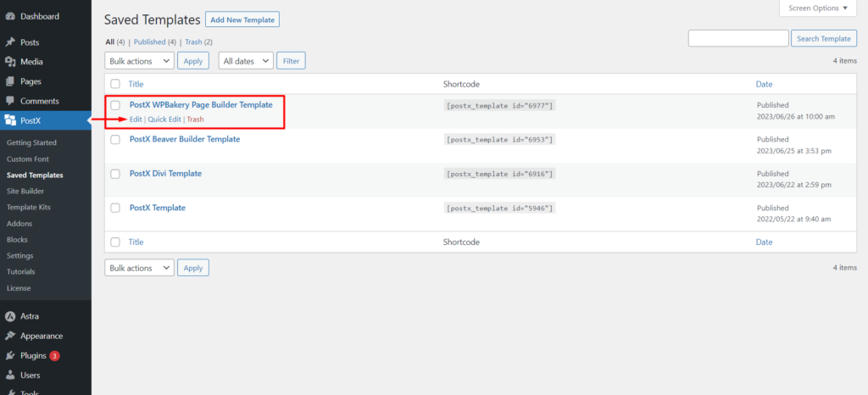Screen dimensions: 868x395
Task: Click the Media library icon
Action: 10,62
